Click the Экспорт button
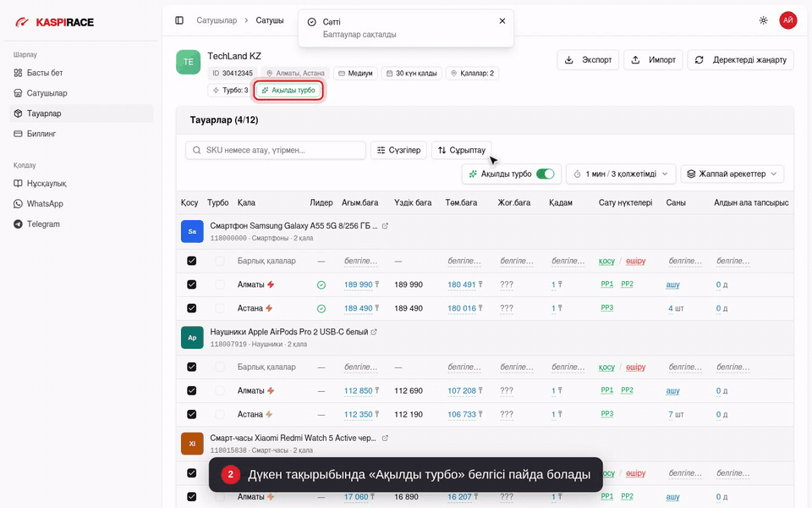 point(588,59)
